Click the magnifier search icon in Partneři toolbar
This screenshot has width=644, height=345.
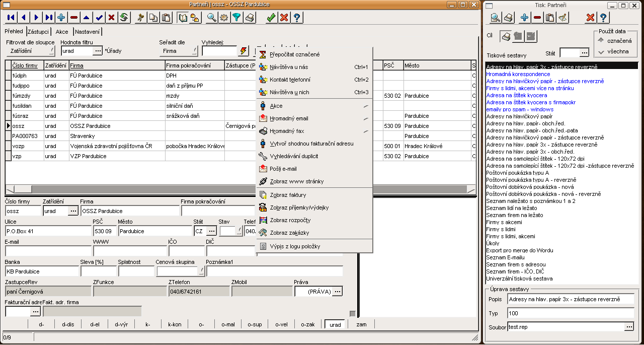click(x=211, y=18)
